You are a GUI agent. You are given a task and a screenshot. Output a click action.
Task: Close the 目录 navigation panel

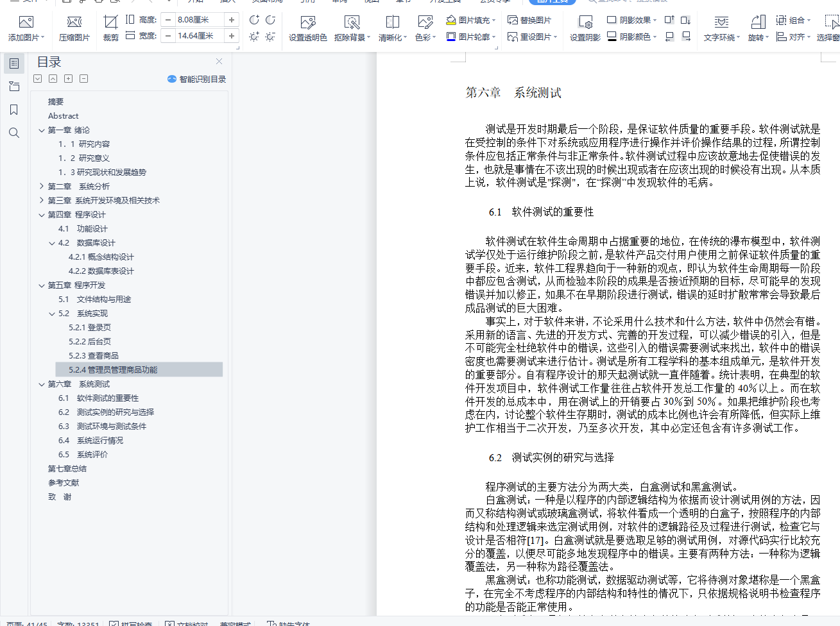[219, 62]
